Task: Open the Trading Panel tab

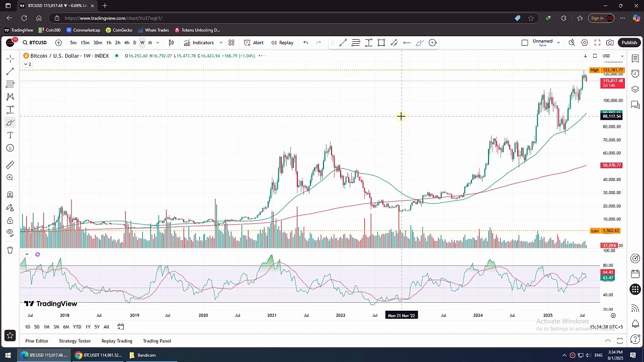Action: point(157,341)
